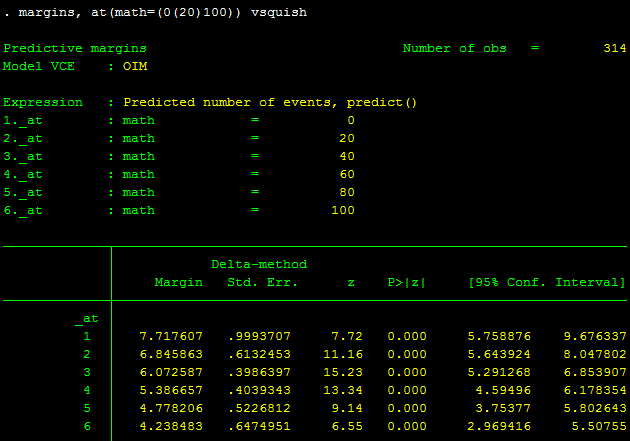Select the 'Predictive margins' title
The image size is (630, 441).
(x=75, y=48)
